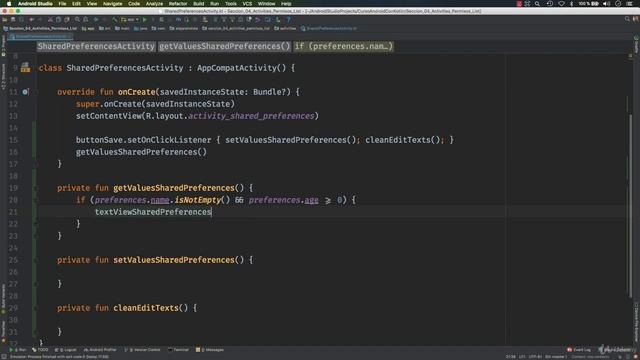
Task: Select the project root breadcrumb Seccion_04
Action: 40,29
